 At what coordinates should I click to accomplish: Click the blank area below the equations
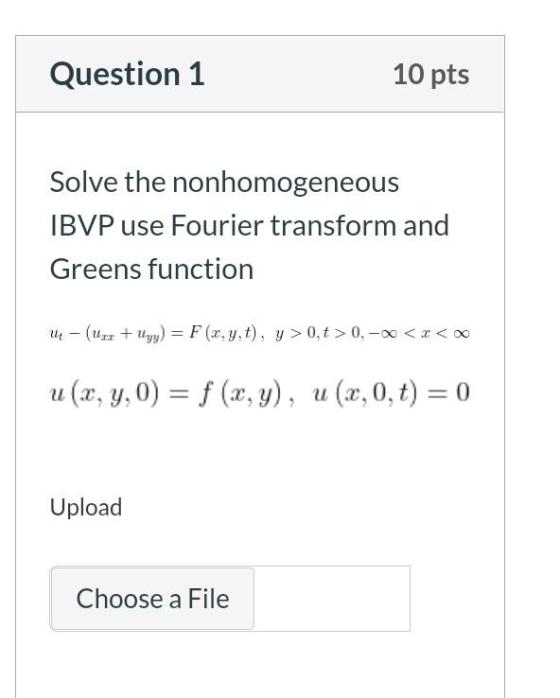260,450
